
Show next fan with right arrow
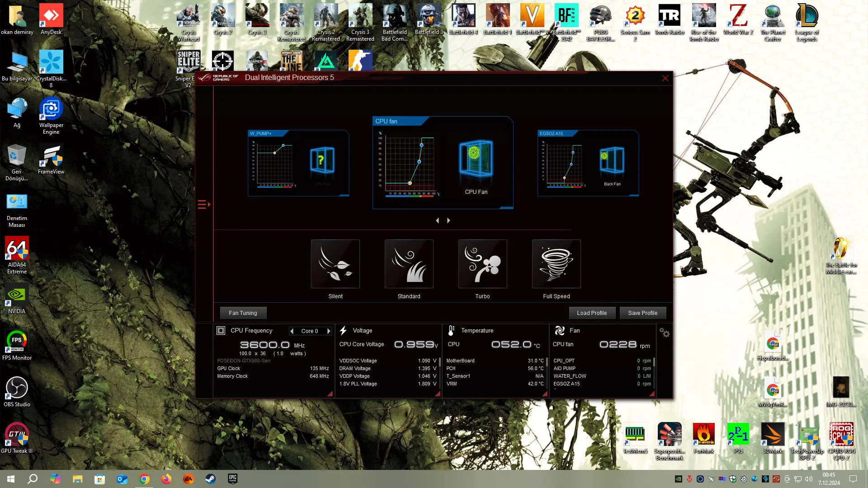coord(448,221)
